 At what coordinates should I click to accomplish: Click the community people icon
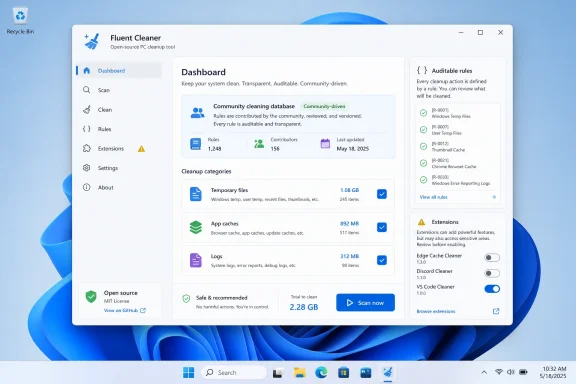pyautogui.click(x=198, y=113)
